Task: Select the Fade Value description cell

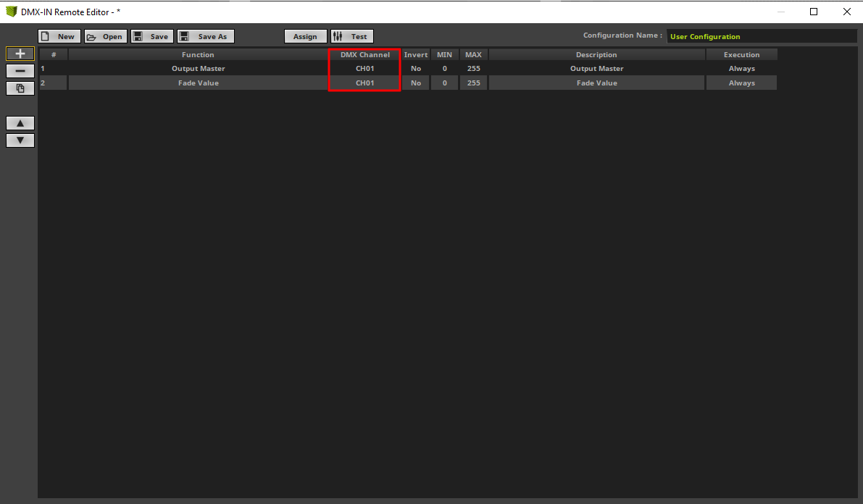Action: (x=596, y=83)
